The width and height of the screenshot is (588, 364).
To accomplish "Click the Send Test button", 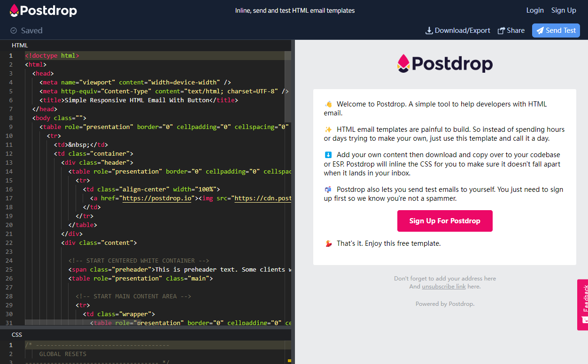I will [556, 30].
